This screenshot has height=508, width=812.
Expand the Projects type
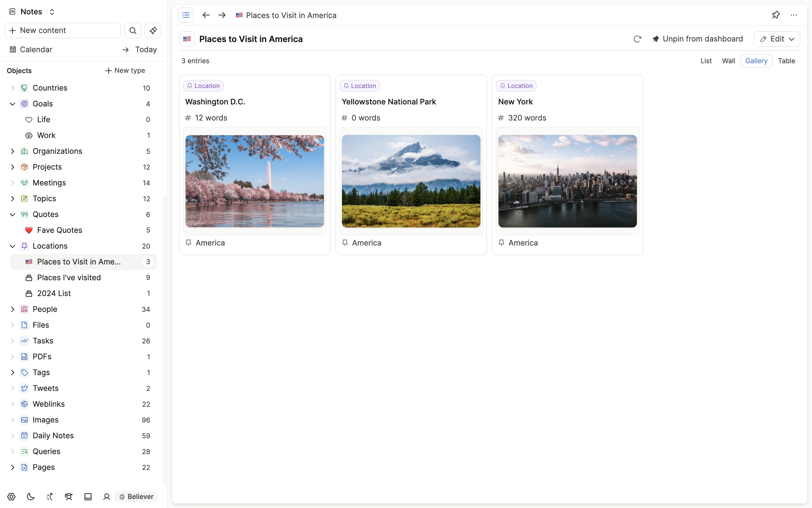tap(12, 167)
